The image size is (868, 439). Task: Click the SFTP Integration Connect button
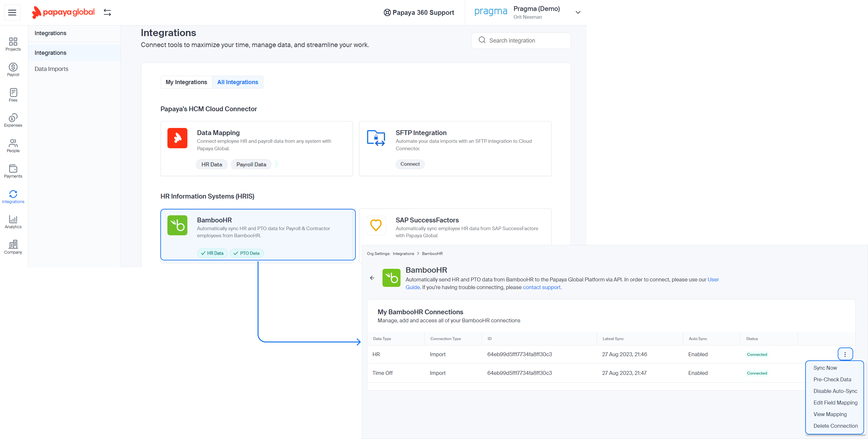tap(410, 164)
